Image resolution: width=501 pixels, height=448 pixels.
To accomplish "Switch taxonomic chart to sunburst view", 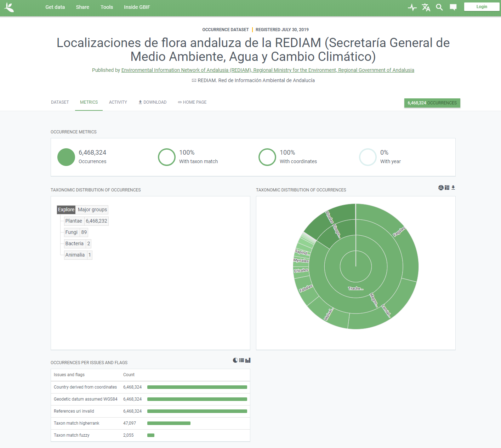I will tap(441, 188).
